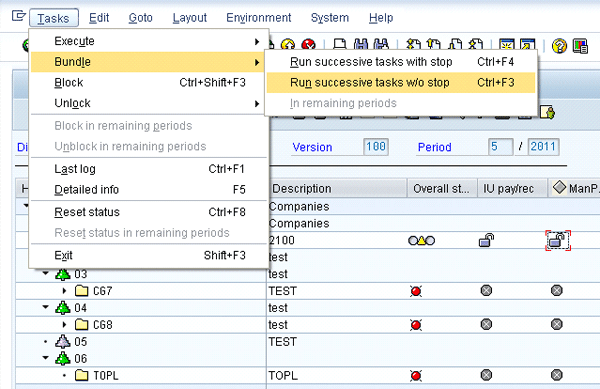
Task: Click the Find Next binoculars icon
Action: (381, 45)
